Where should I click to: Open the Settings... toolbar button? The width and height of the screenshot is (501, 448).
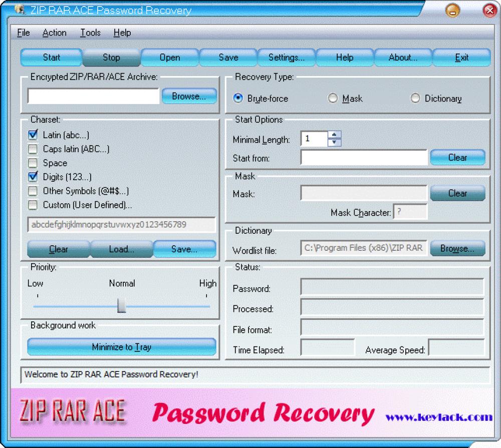286,57
